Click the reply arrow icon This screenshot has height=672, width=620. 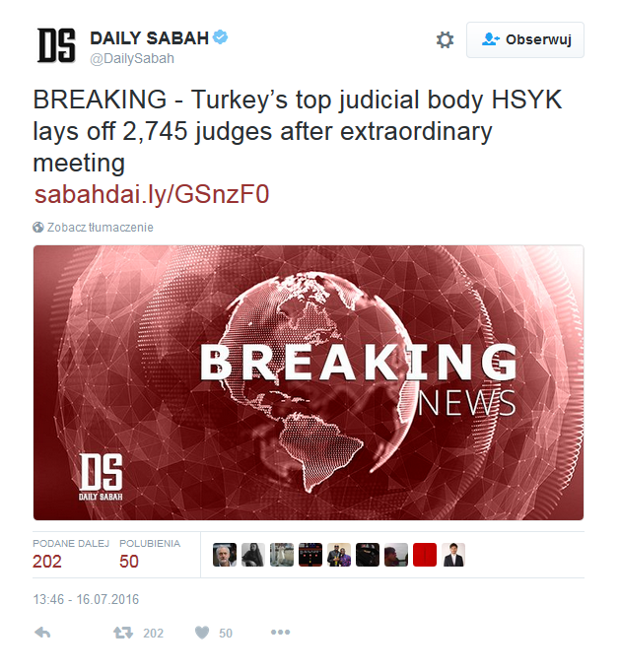[42, 633]
